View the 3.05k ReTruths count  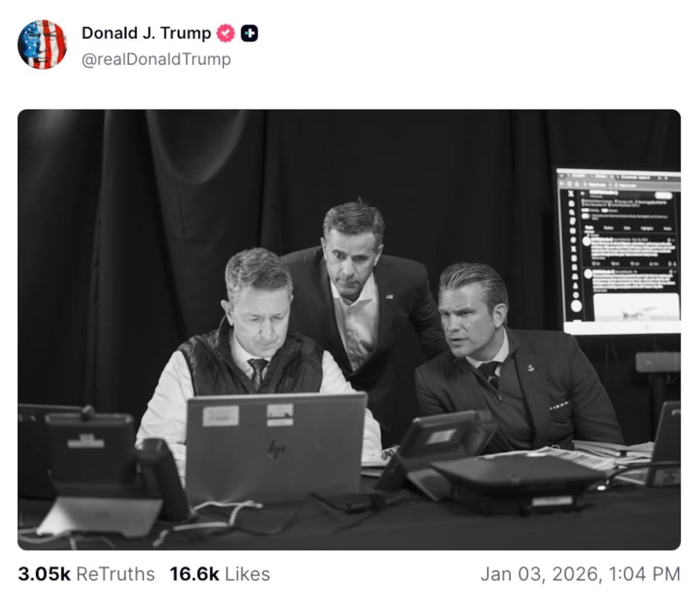point(86,574)
